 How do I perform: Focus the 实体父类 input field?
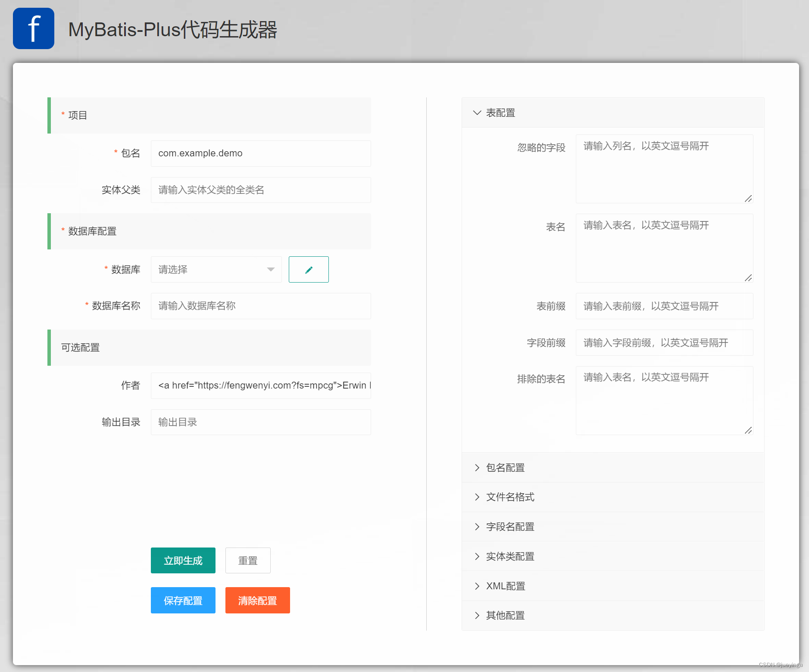point(261,190)
